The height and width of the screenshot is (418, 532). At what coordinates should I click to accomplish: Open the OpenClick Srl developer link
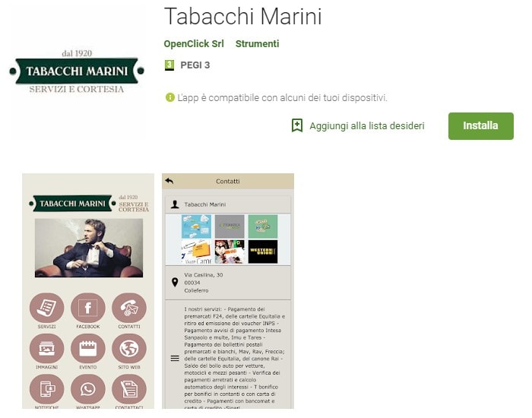[194, 44]
